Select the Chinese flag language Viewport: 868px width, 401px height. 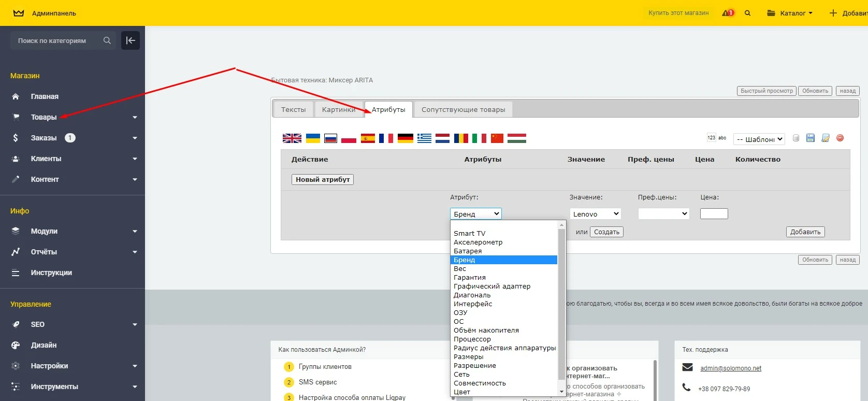pyautogui.click(x=497, y=138)
